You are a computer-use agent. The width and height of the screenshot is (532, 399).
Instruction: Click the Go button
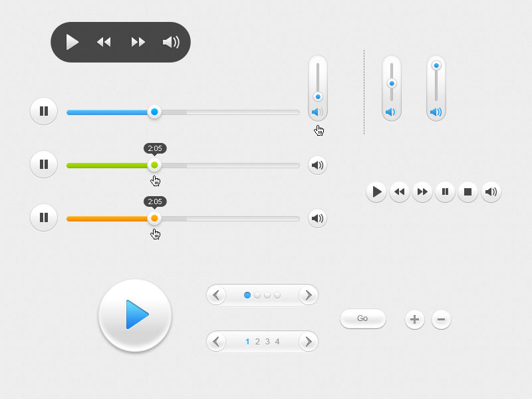pyautogui.click(x=363, y=319)
